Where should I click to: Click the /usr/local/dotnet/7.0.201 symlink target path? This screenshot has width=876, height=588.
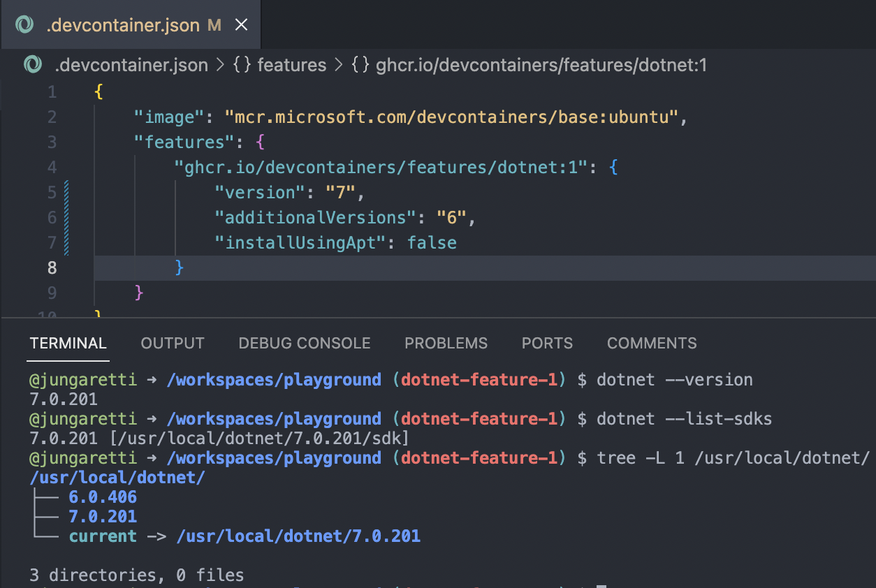click(x=298, y=536)
